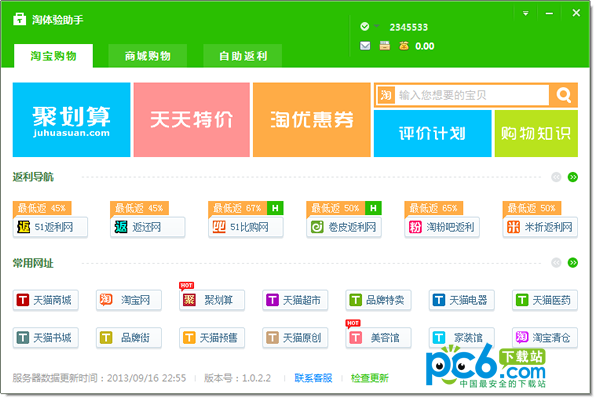600x402 pixels.
Task: Open the 品牌街 shortcut
Action: [129, 338]
